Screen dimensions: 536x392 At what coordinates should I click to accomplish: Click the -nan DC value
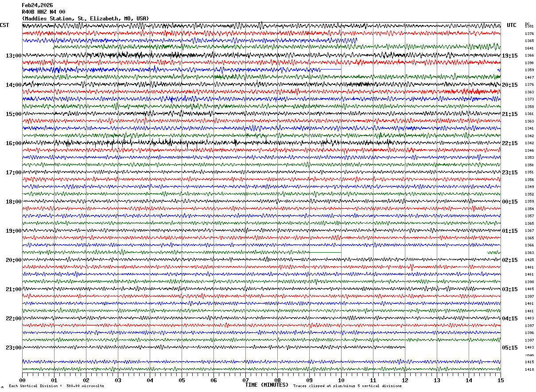[x=529, y=355]
